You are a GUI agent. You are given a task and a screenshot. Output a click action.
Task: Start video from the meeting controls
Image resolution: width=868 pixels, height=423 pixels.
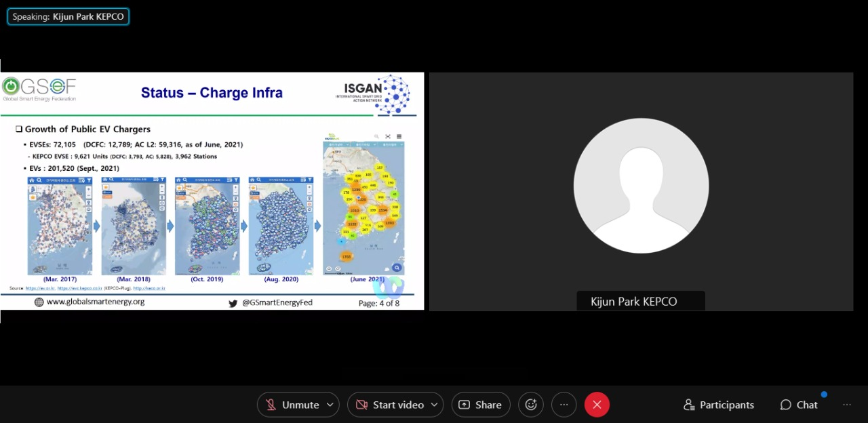[x=390, y=405]
